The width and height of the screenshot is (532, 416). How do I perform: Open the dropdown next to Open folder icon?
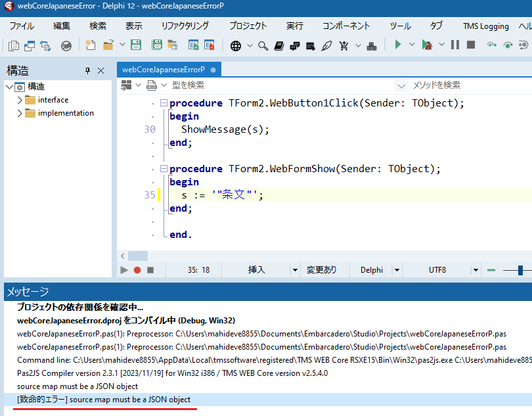pyautogui.click(x=122, y=45)
